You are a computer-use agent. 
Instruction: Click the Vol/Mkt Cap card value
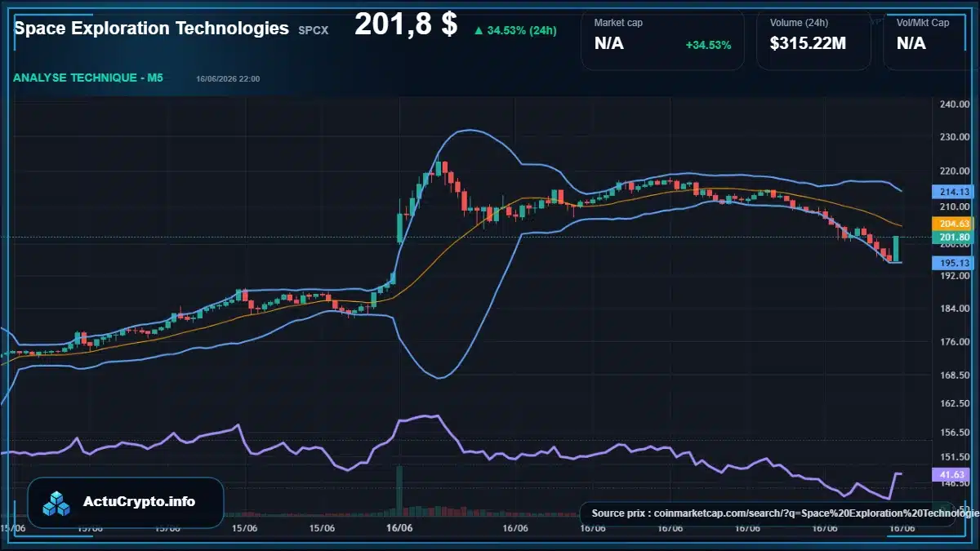click(911, 44)
